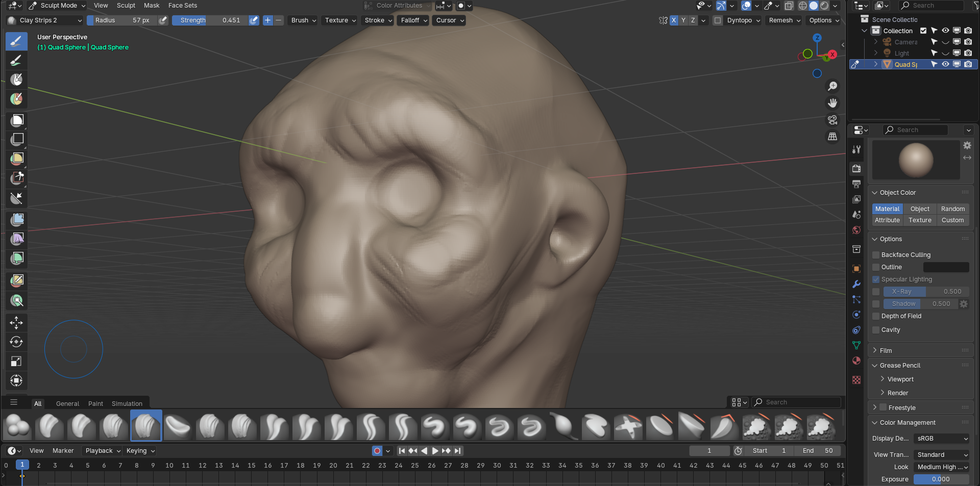
Task: Open the timeline Marker menu
Action: [63, 451]
